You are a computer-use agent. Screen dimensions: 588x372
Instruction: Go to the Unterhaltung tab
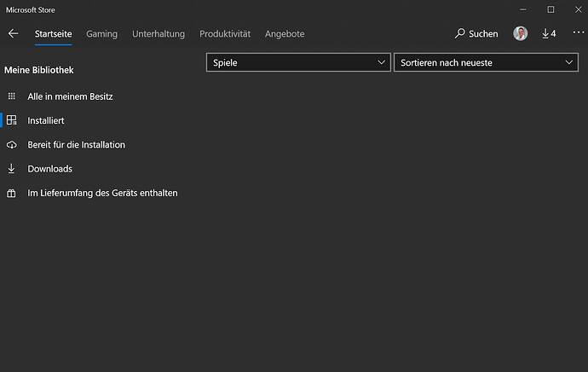(x=159, y=34)
